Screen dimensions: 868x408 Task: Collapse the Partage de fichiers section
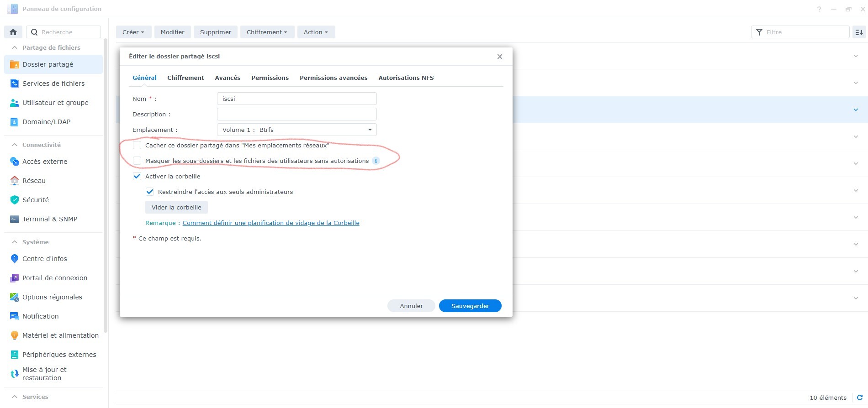tap(15, 47)
